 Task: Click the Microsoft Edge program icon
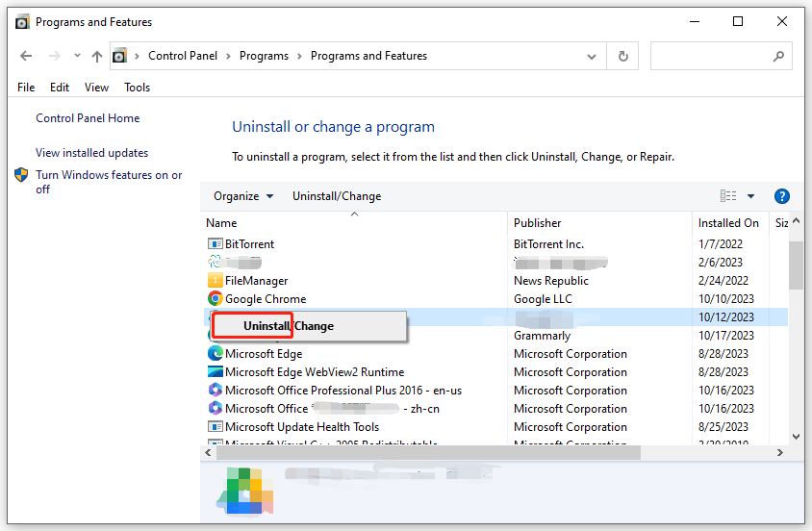tap(216, 354)
